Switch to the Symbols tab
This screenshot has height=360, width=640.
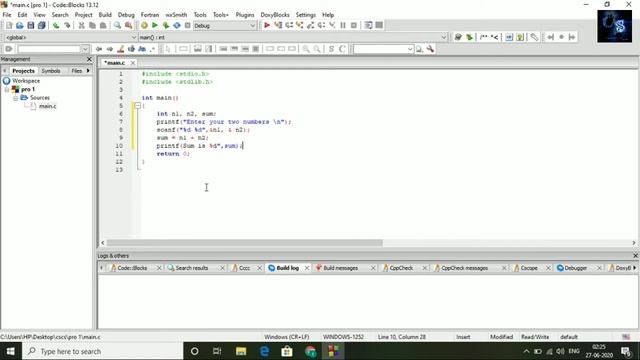click(51, 71)
